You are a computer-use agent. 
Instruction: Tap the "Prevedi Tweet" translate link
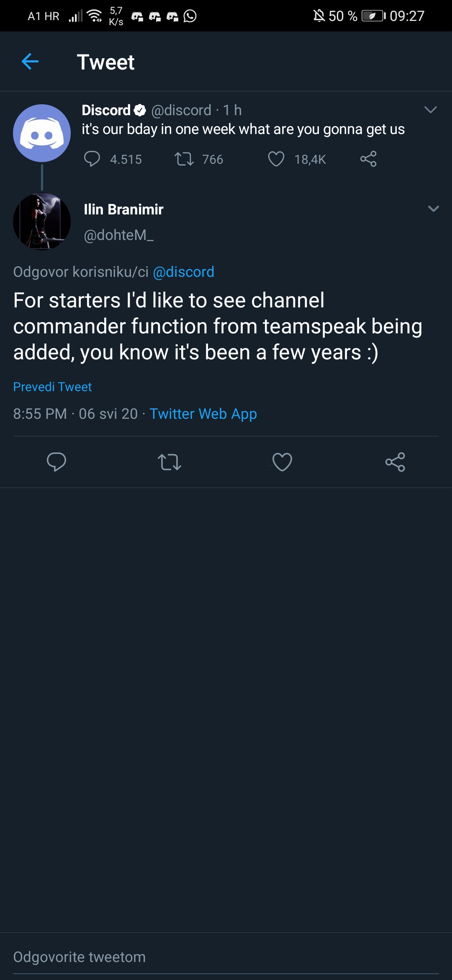(52, 387)
